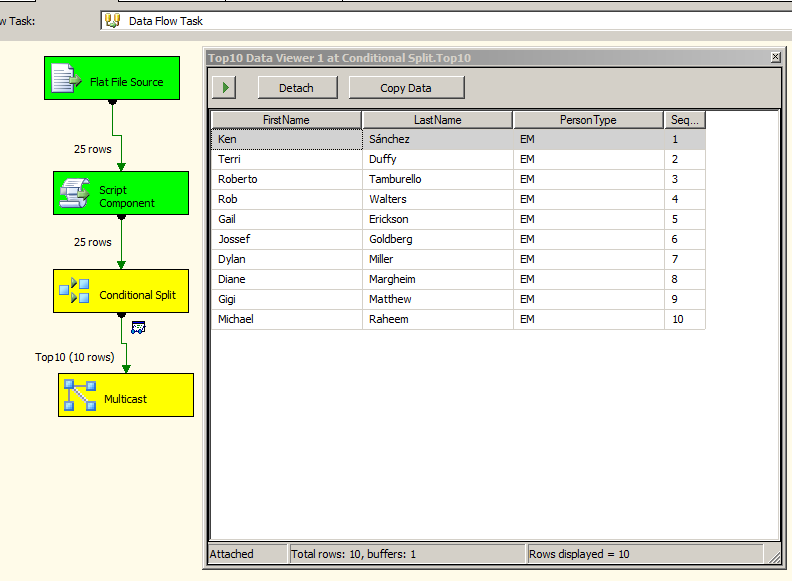Select the Flat File Source label
This screenshot has height=581, width=792.
coord(126,82)
